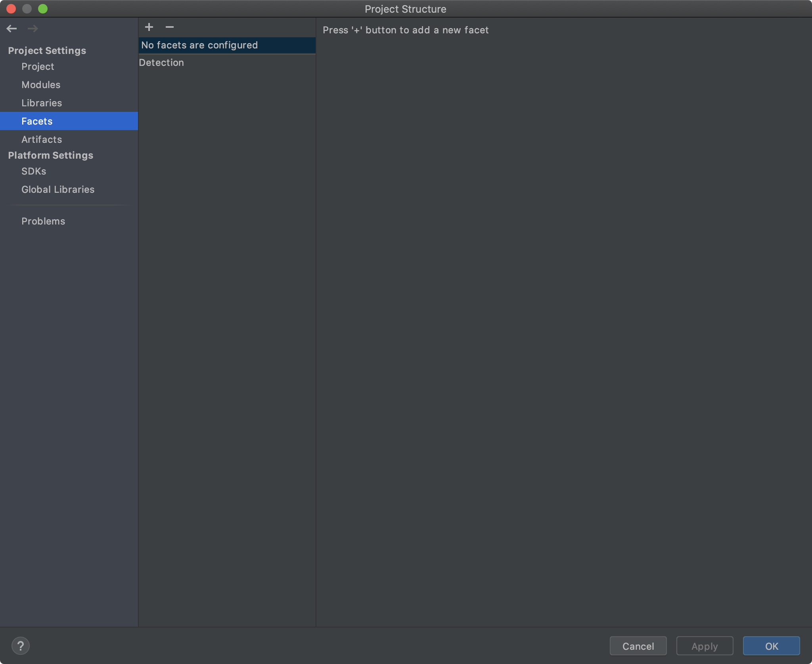The height and width of the screenshot is (664, 812).
Task: Select the Facets sidebar item
Action: (x=37, y=121)
